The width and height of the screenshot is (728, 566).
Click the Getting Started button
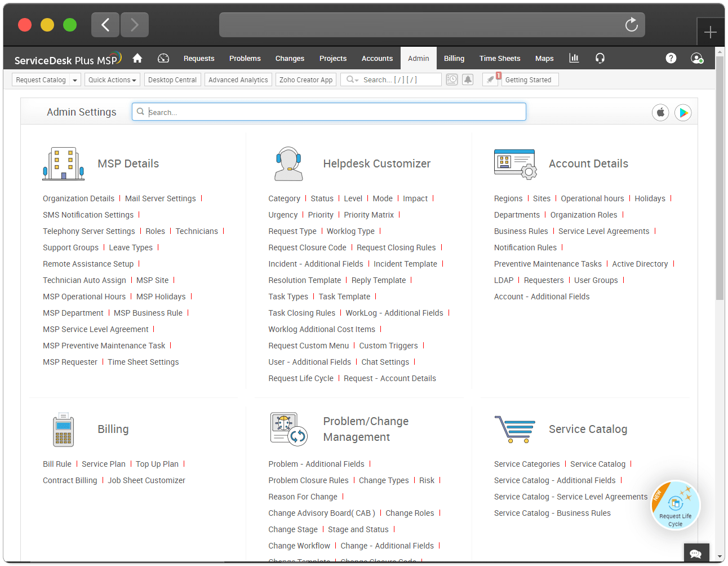coord(529,80)
